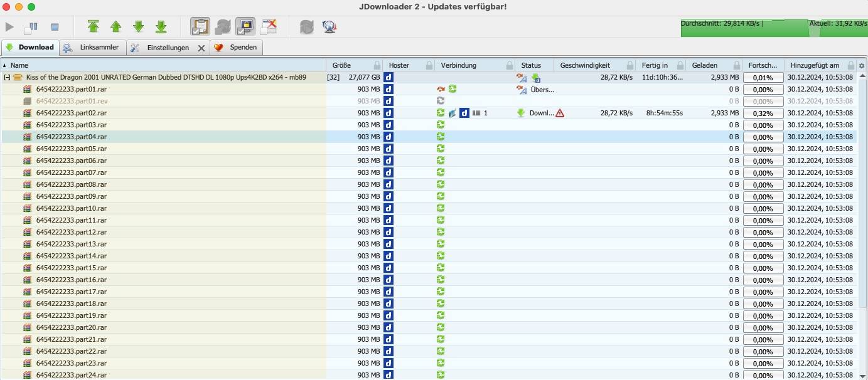Image resolution: width=868 pixels, height=380 pixels.
Task: Open the Spenden tab
Action: (x=236, y=48)
